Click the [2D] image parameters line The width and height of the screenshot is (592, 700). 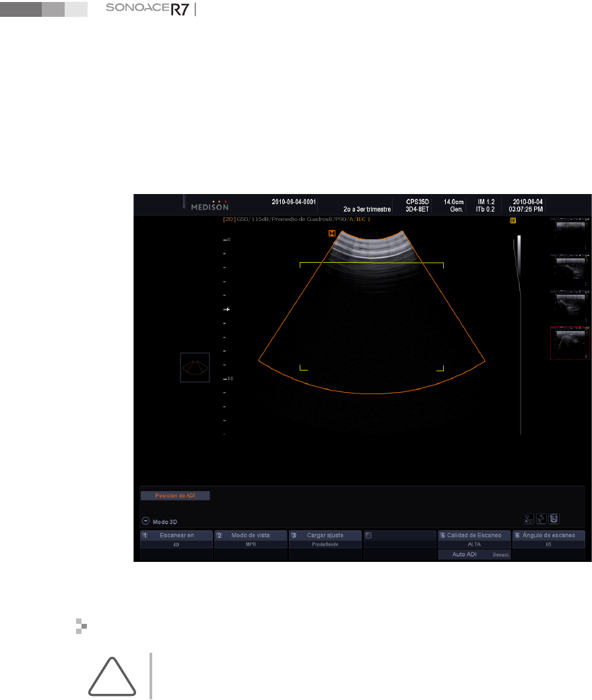296,219
